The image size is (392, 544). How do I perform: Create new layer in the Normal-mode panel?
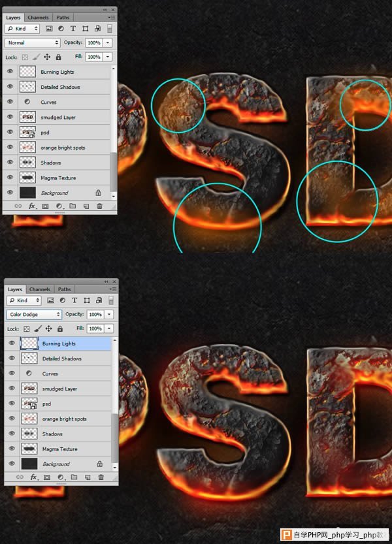(86, 206)
